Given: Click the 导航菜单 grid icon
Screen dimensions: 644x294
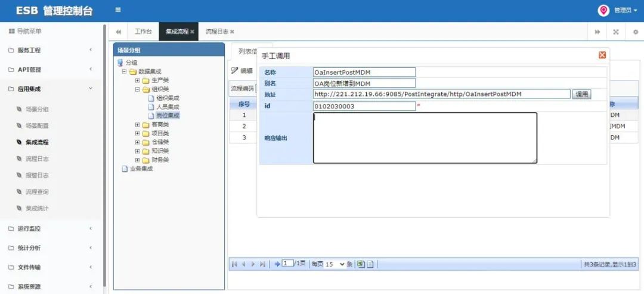Looking at the screenshot, I should pyautogui.click(x=11, y=31).
